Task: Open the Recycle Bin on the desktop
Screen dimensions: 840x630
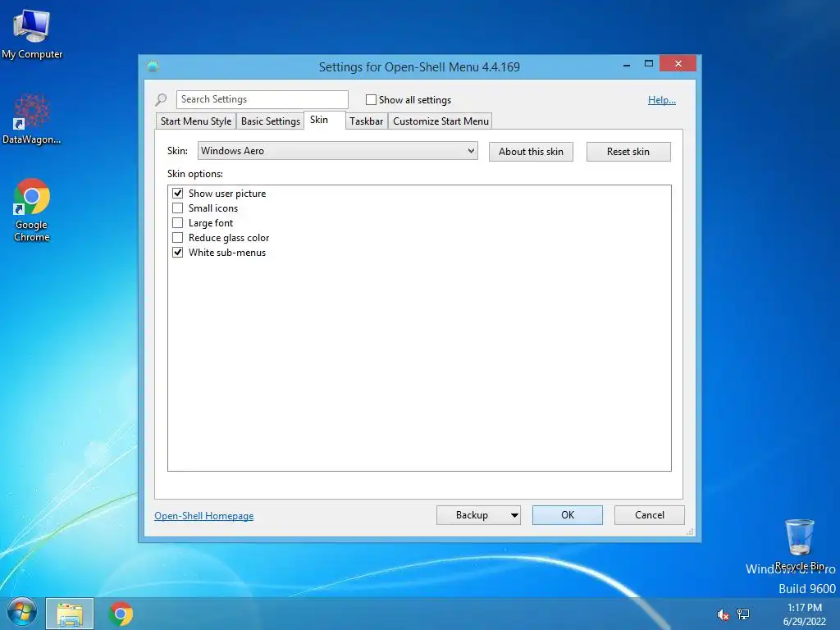Action: coord(799,544)
